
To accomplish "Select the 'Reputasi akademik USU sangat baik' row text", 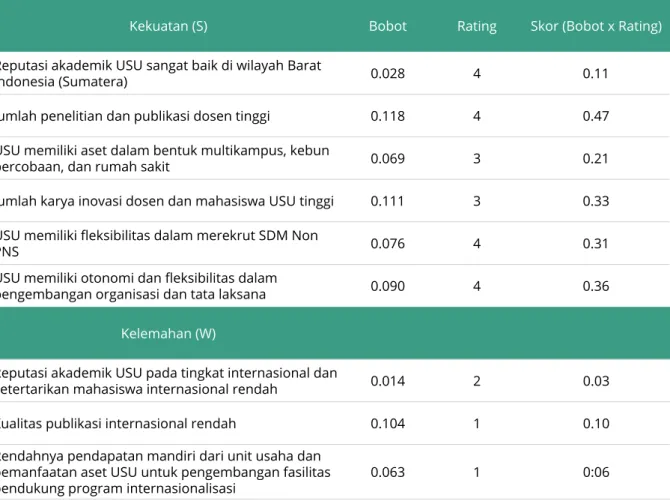I will click(160, 74).
